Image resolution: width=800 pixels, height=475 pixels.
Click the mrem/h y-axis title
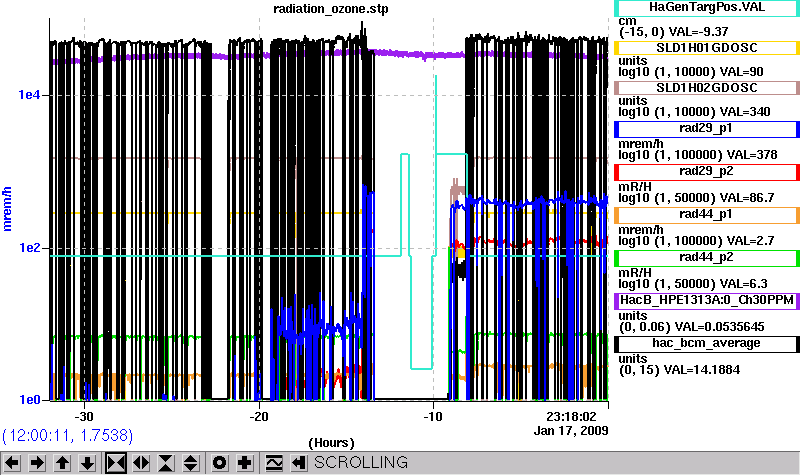point(7,209)
